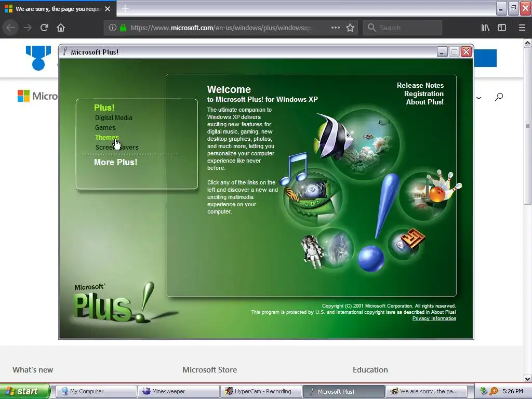Open About Plus! link
Image resolution: width=532 pixels, height=399 pixels.
425,102
